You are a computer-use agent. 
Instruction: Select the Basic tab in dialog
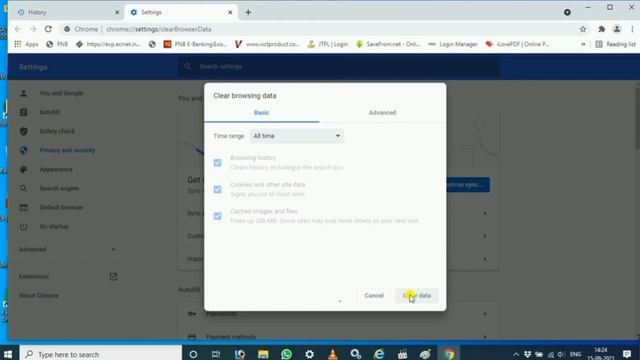262,113
